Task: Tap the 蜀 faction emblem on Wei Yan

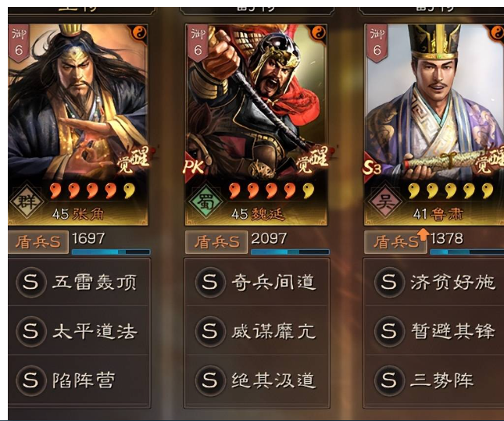Action: 206,202
